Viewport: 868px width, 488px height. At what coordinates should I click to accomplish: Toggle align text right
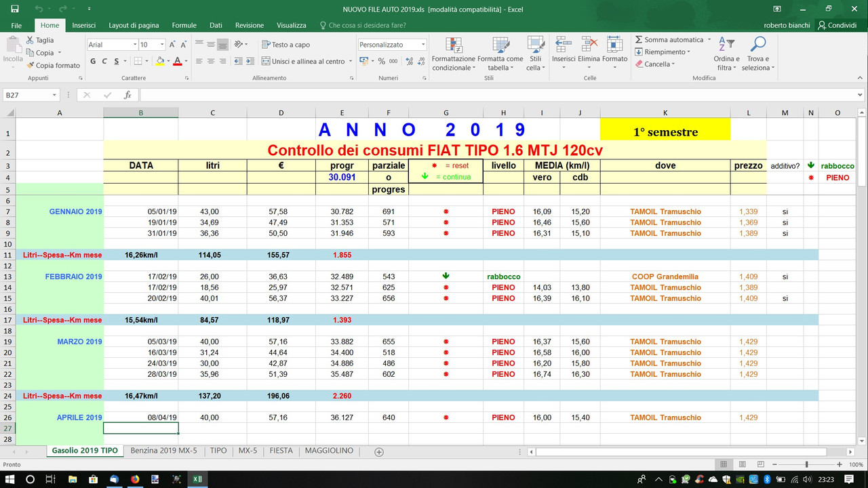tap(222, 61)
